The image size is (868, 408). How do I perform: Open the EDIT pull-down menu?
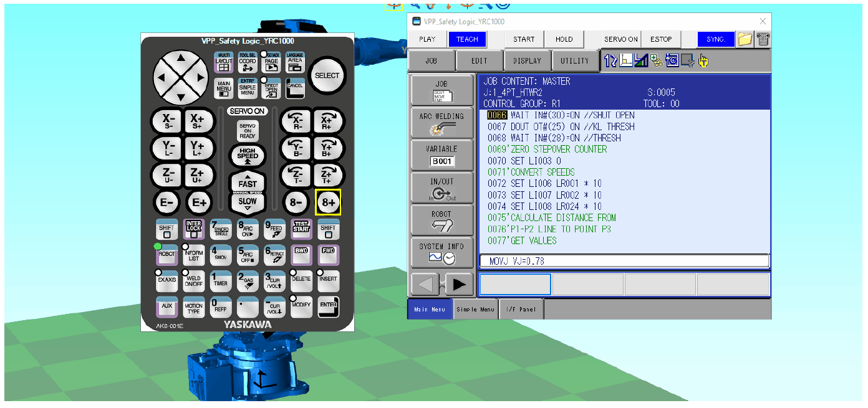click(479, 61)
